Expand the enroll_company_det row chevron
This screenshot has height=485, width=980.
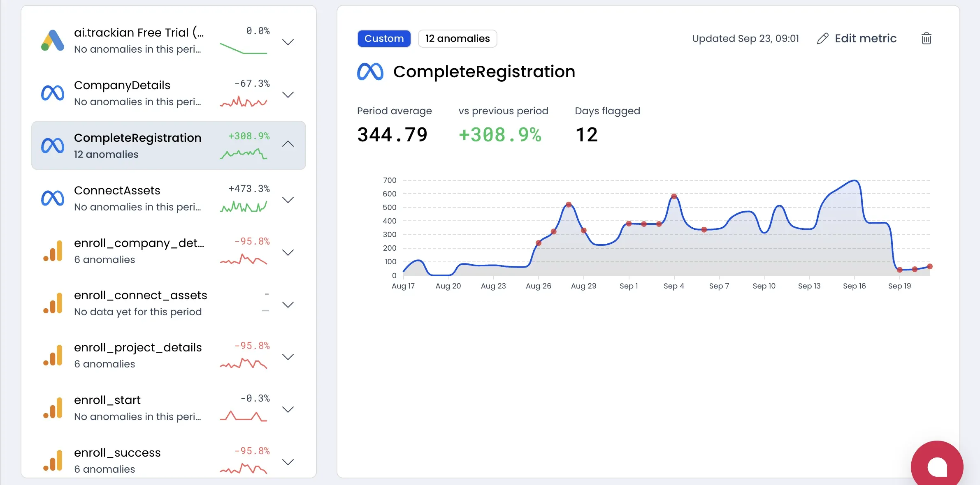[x=288, y=252]
